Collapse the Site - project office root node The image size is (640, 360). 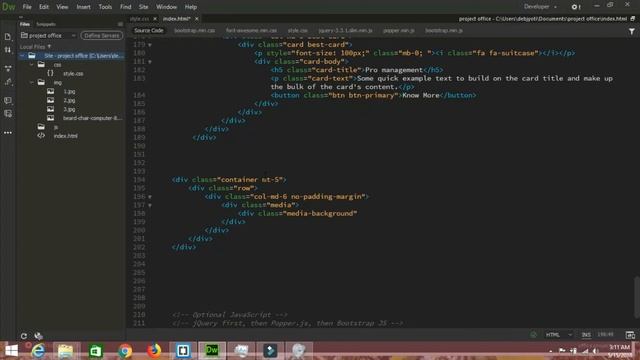(x=22, y=56)
